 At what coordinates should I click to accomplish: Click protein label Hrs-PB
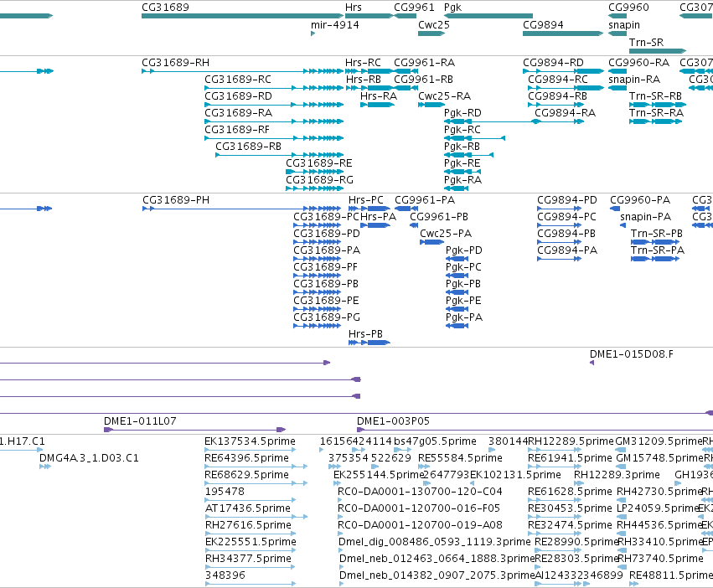click(x=365, y=334)
